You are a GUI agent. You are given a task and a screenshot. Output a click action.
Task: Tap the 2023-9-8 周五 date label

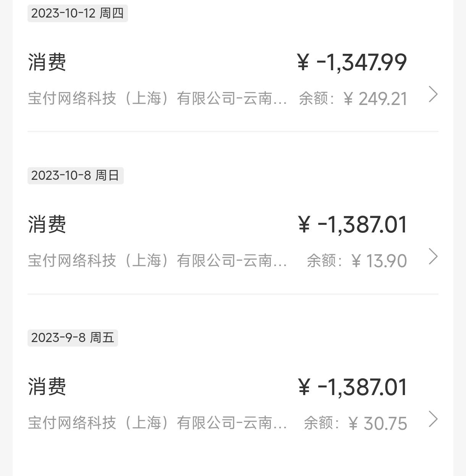pos(73,338)
